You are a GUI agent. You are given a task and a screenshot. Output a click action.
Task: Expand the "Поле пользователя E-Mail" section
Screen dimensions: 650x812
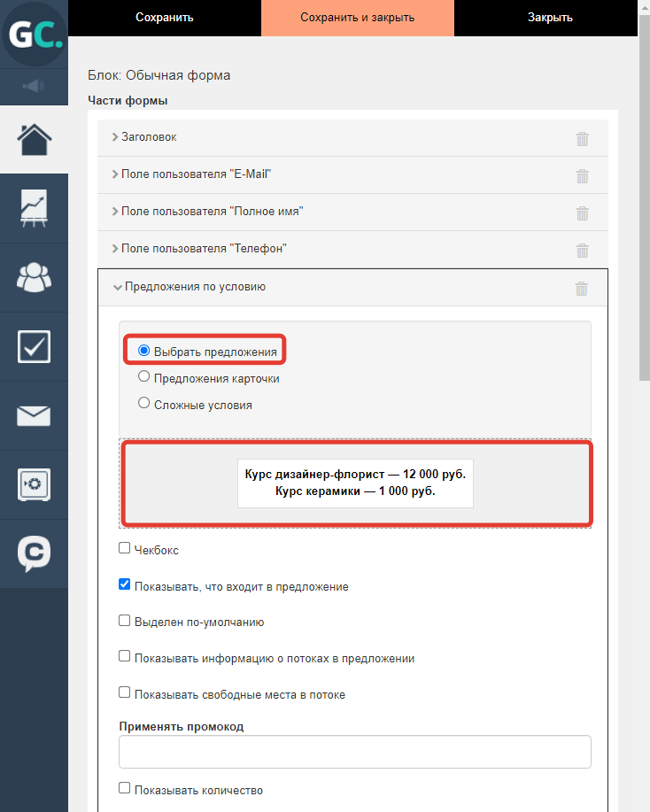click(191, 174)
